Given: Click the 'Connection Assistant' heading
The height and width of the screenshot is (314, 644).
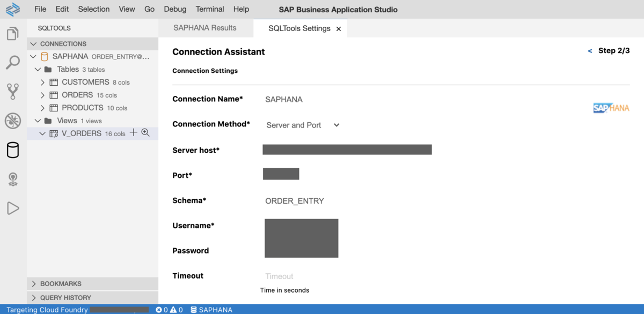Looking at the screenshot, I should point(218,52).
